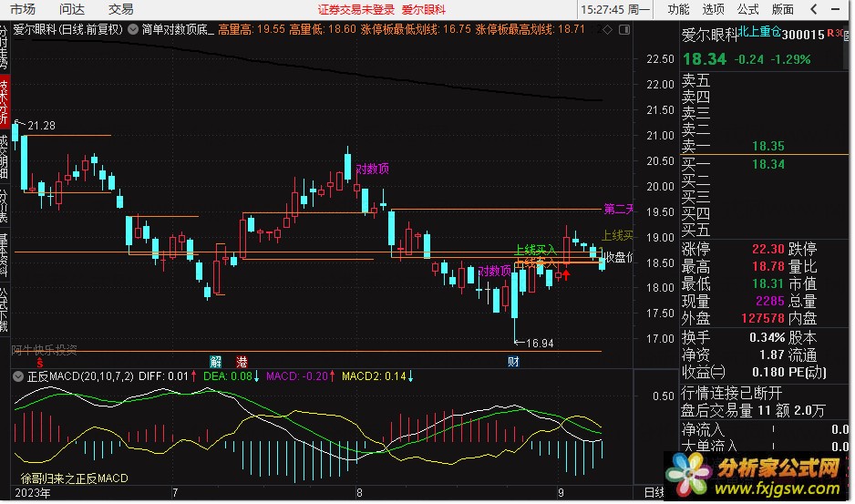This screenshot has width=855, height=504.
Task: Click the DIFF: 0.01 value readout
Action: pos(163,376)
